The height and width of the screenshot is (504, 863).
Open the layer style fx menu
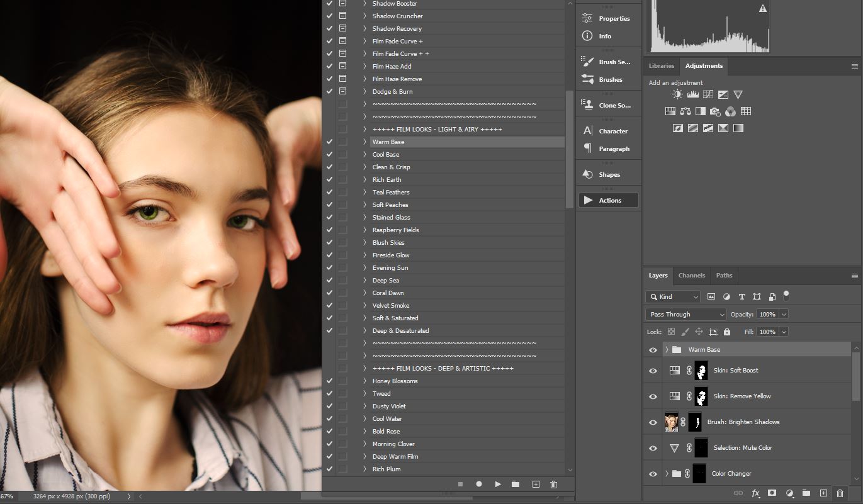pos(755,493)
